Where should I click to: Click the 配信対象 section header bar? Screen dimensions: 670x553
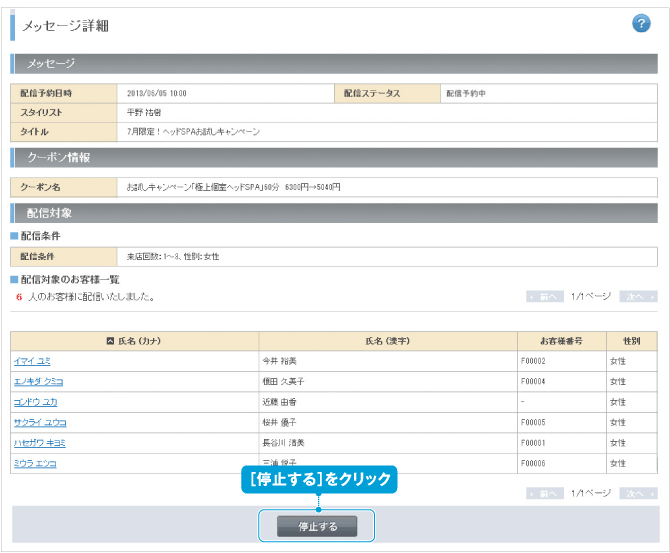(334, 213)
